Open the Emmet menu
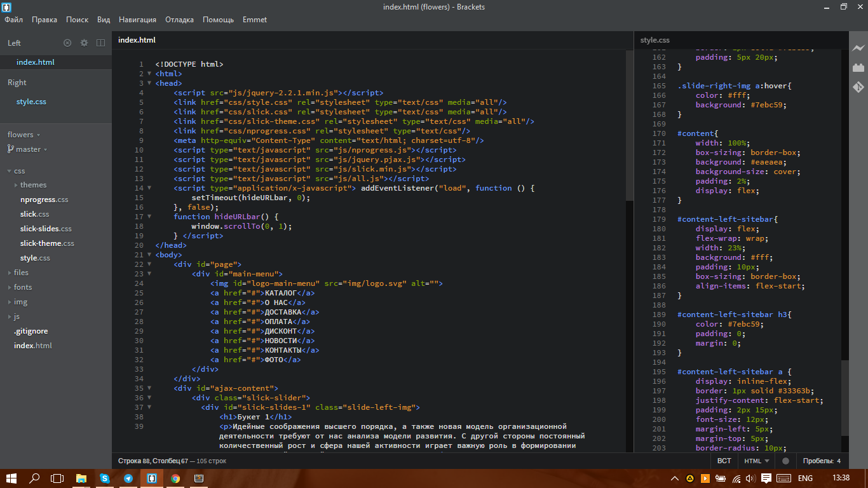Image resolution: width=868 pixels, height=488 pixels. (x=254, y=20)
